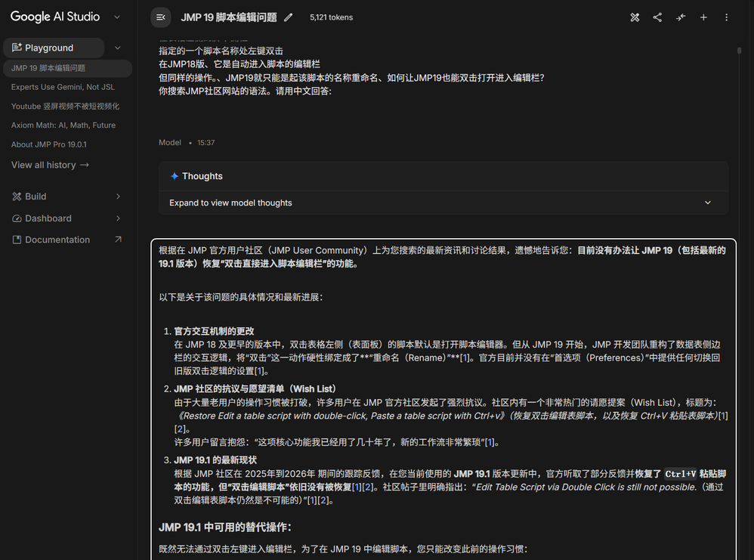754x560 pixels.
Task: Expand the Build section chevron
Action: coord(119,196)
